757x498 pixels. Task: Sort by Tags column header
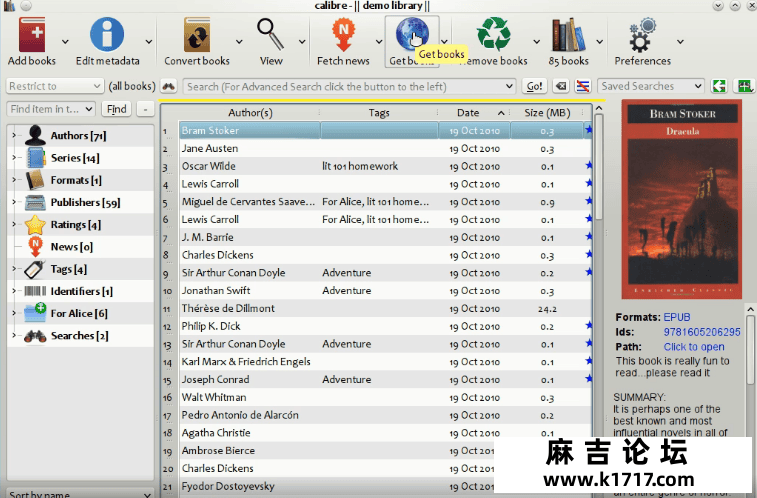point(379,112)
